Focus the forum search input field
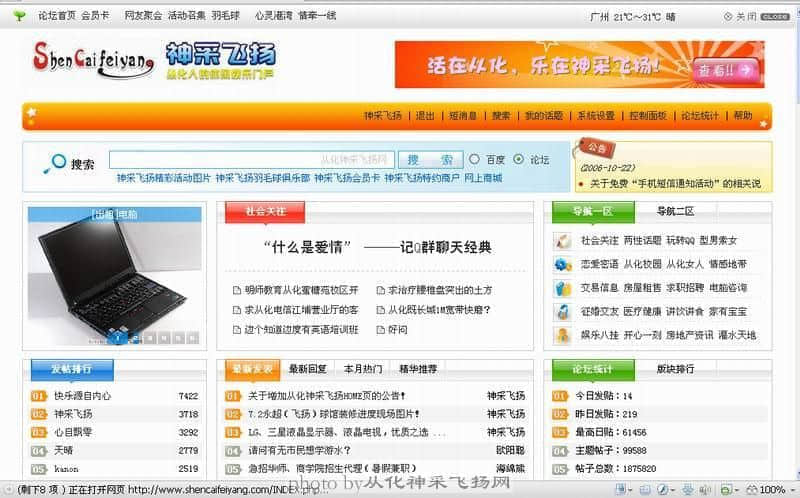This screenshot has height=498, width=800. (x=252, y=160)
